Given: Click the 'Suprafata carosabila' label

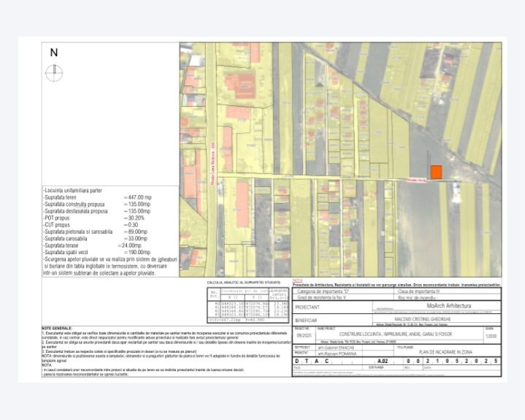Looking at the screenshot, I should (x=66, y=238).
